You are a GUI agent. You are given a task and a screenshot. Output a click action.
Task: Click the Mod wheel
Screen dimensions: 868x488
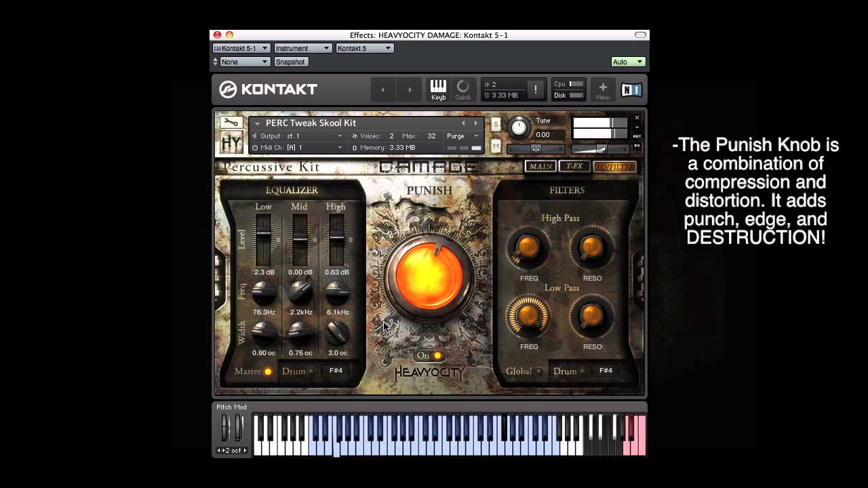click(239, 428)
